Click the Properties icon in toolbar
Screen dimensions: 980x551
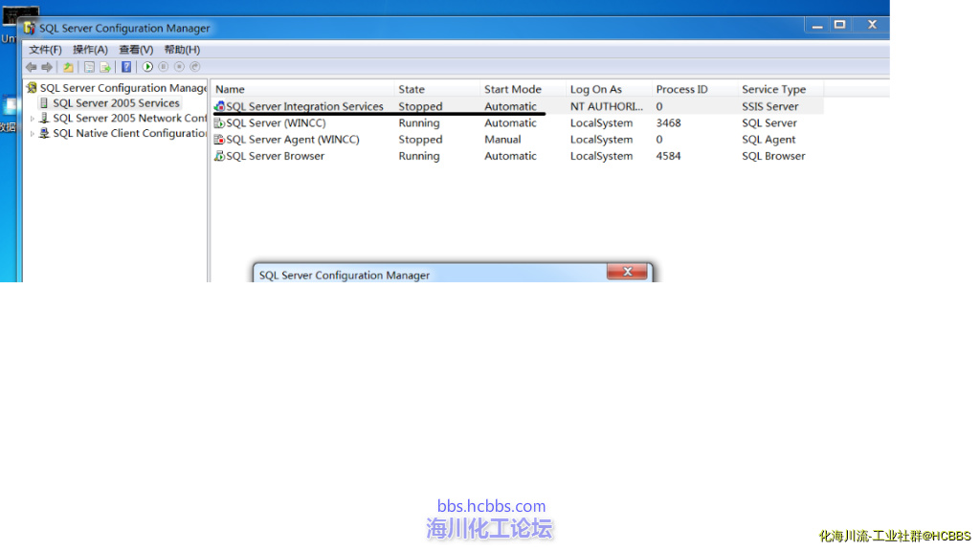pyautogui.click(x=89, y=67)
